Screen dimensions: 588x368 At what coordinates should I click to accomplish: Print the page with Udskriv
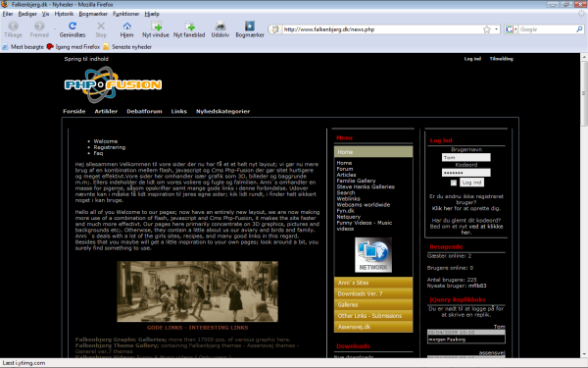(220, 29)
